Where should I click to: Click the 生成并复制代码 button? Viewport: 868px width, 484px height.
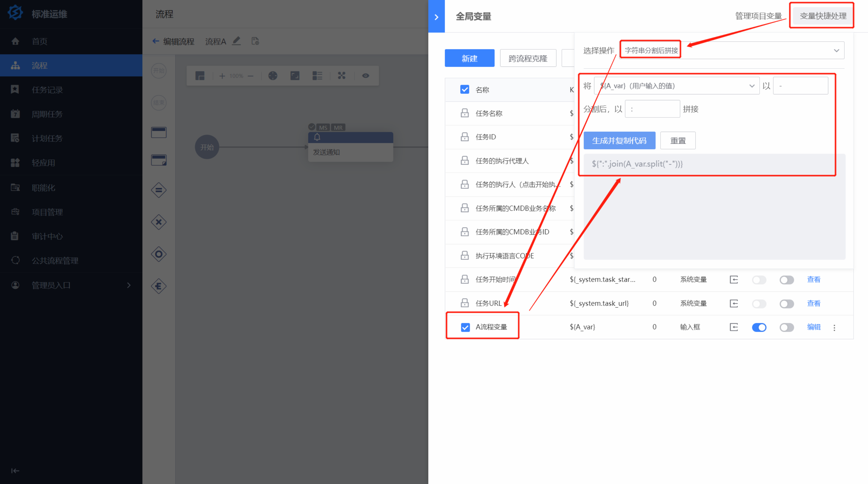click(x=619, y=141)
